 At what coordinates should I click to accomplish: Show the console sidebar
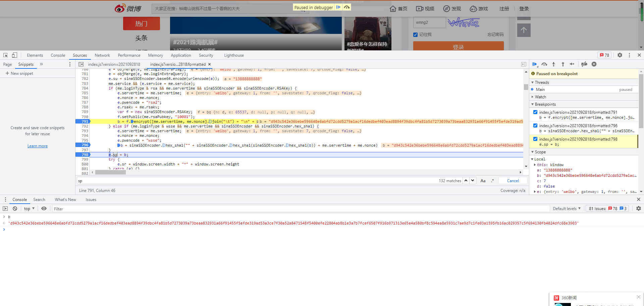(5, 208)
